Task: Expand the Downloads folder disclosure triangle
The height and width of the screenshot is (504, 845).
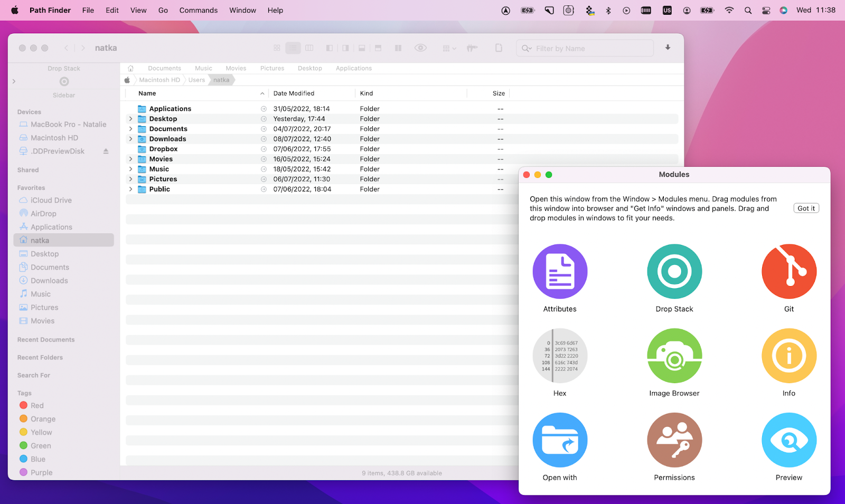Action: tap(130, 139)
